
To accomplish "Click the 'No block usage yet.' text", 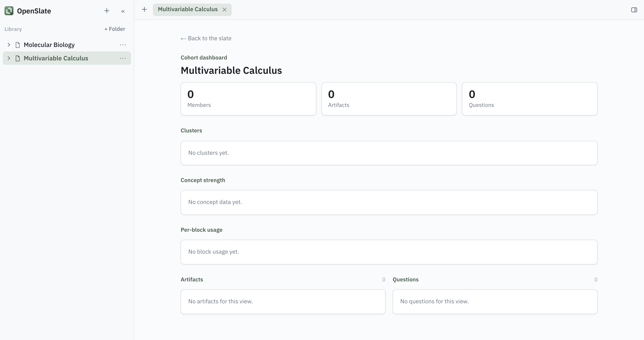I will pos(214,252).
